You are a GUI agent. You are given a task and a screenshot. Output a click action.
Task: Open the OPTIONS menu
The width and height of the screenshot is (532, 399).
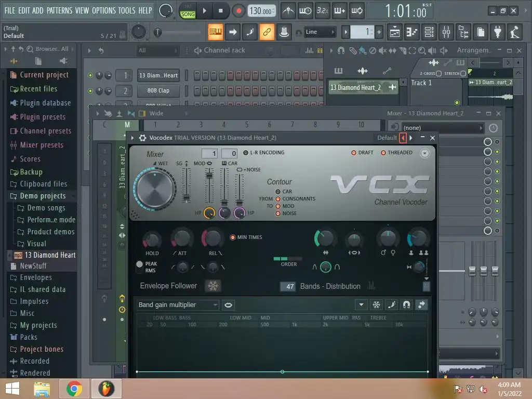[x=104, y=10]
